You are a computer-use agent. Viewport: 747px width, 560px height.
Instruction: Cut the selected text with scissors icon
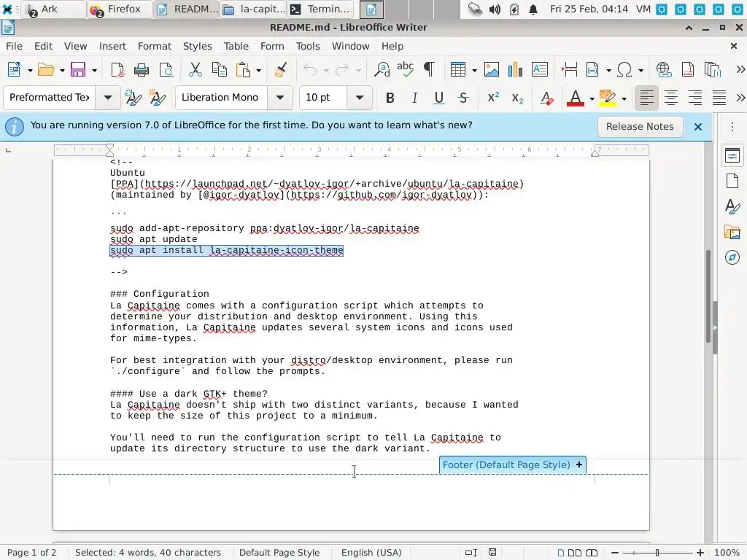[196, 70]
